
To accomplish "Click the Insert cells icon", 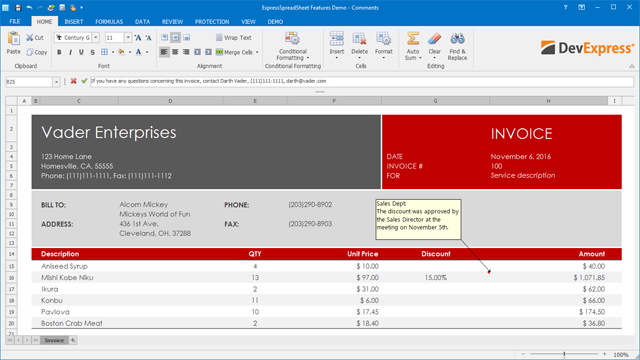I will (x=337, y=39).
